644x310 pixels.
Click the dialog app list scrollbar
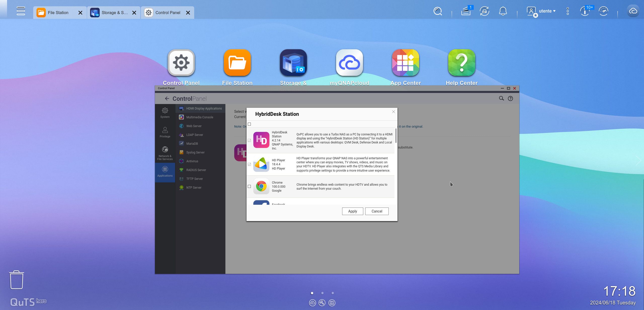(x=396, y=136)
